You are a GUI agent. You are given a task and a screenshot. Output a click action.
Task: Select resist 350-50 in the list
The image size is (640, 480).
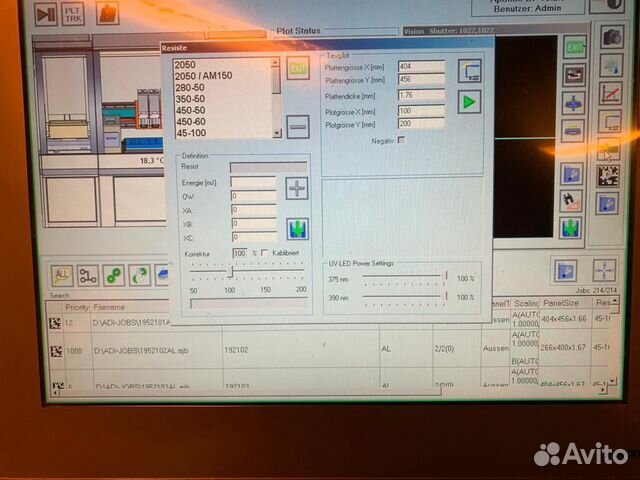coord(190,99)
